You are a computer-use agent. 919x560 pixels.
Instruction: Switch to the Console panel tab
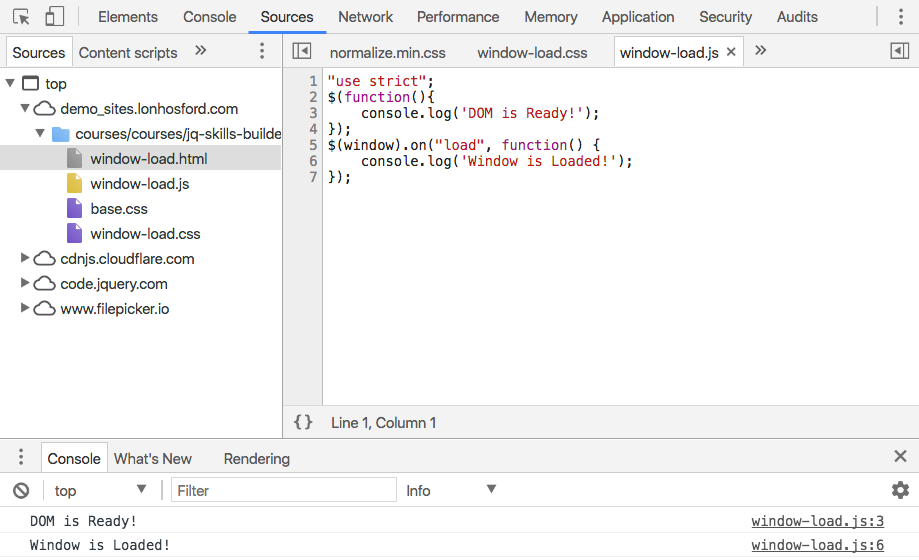(x=209, y=17)
